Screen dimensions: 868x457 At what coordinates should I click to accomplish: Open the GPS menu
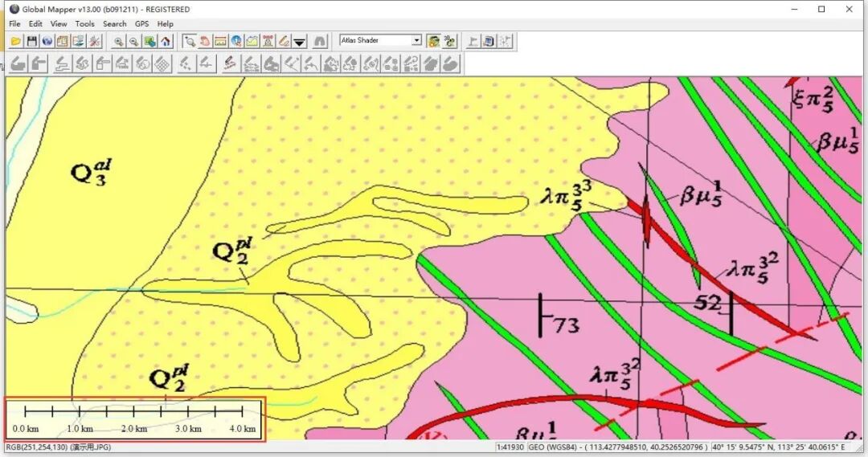[141, 24]
